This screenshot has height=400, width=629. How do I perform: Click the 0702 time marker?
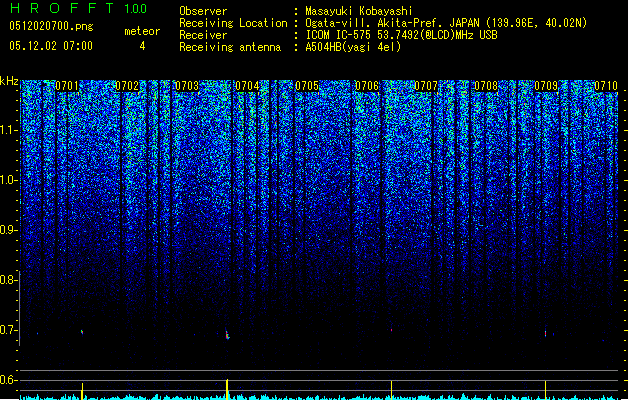[x=127, y=86]
